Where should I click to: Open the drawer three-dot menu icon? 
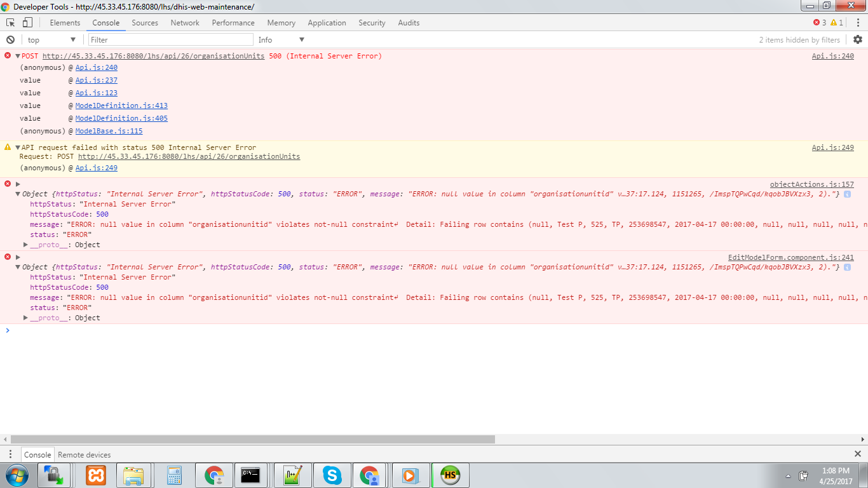tap(10, 454)
